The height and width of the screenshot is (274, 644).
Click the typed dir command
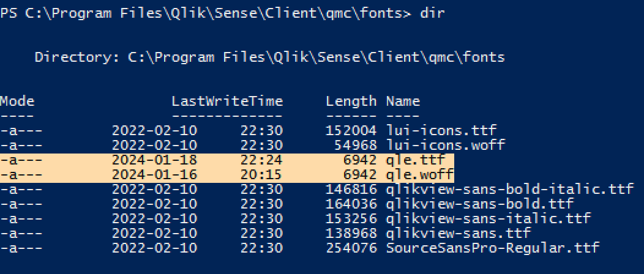pyautogui.click(x=432, y=13)
